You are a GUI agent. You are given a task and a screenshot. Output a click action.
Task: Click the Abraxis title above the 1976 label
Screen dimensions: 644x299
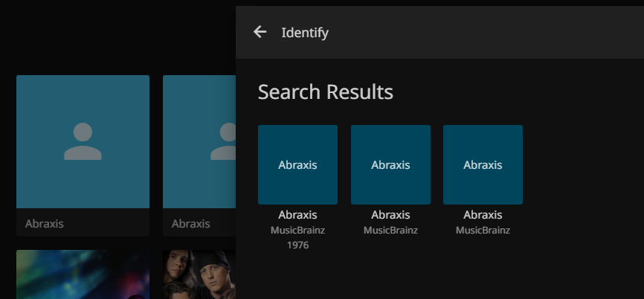pos(297,215)
